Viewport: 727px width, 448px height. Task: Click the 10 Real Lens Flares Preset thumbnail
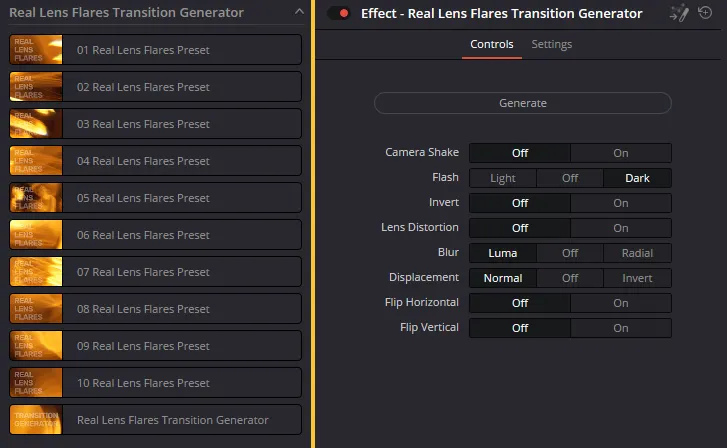36,383
